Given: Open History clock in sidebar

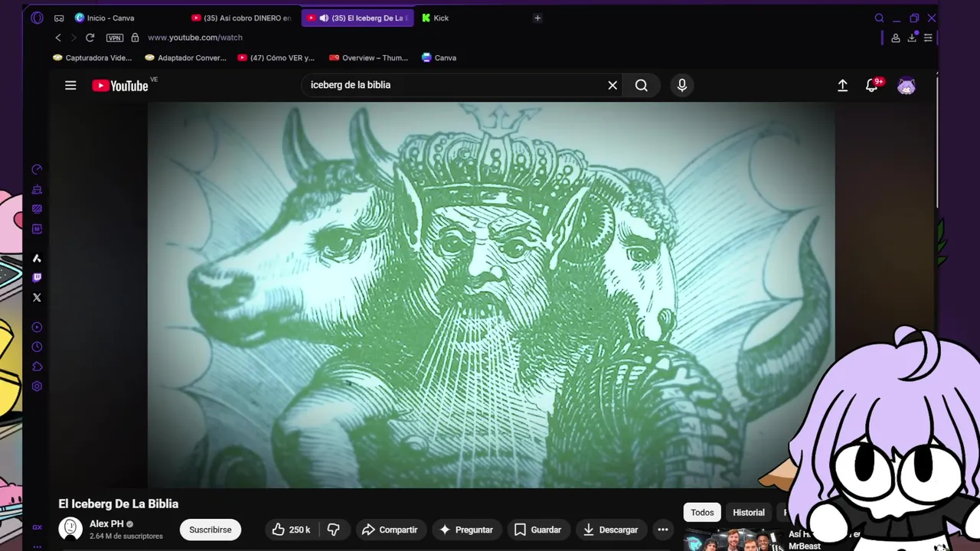Looking at the screenshot, I should pos(37,347).
